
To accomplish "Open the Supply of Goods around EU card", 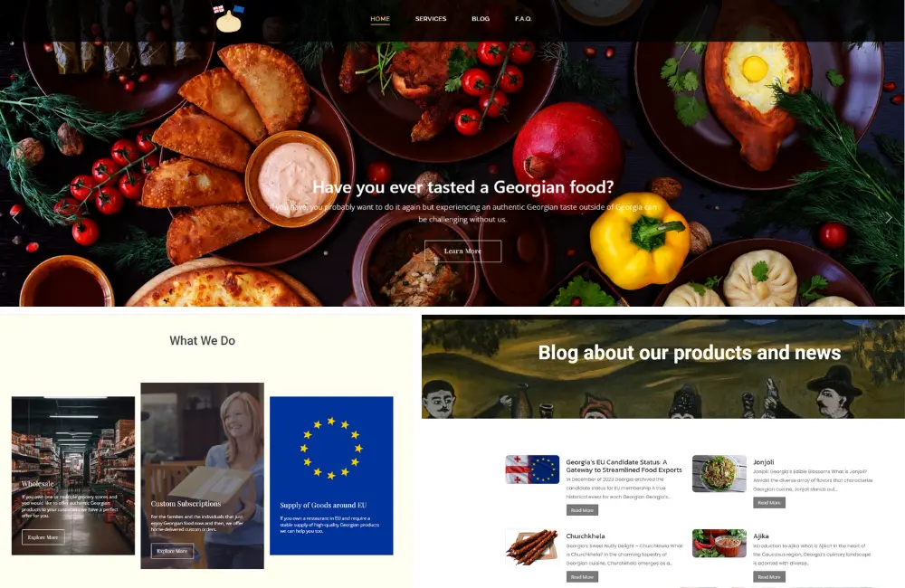I will click(331, 476).
